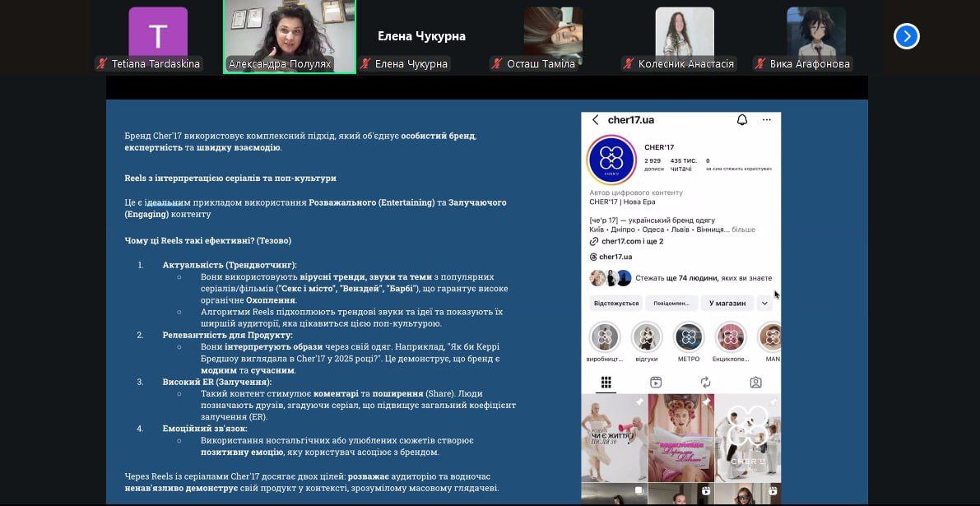Click muted mic icon for Tetiana Tardaskina
The height and width of the screenshot is (506, 980).
pyautogui.click(x=103, y=64)
